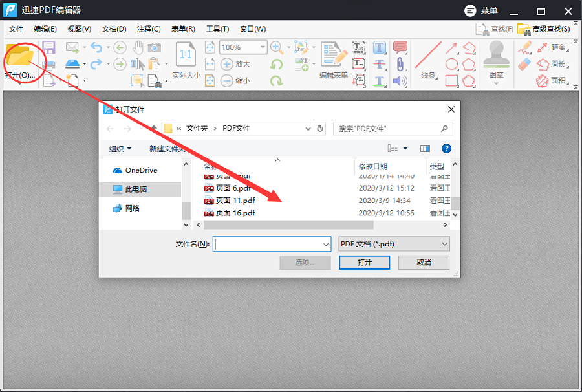Screen dimensions: 582x392
Task: Expand the undo history dropdown arrow
Action: coord(109,47)
